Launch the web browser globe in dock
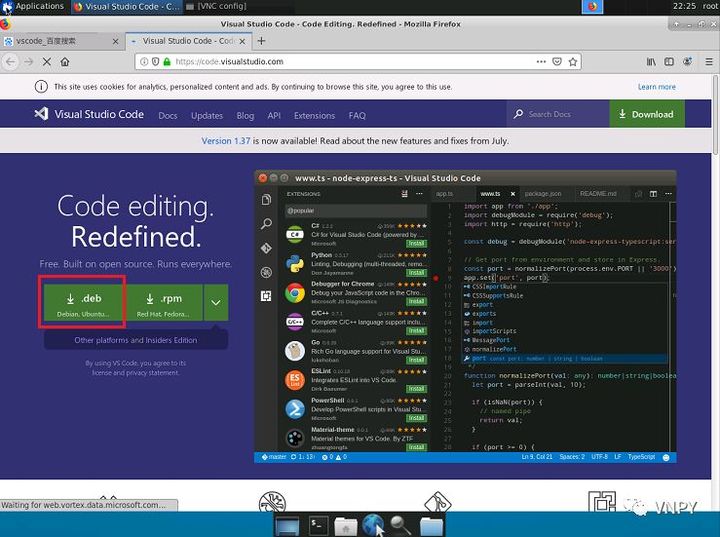The image size is (720, 537). [x=373, y=525]
